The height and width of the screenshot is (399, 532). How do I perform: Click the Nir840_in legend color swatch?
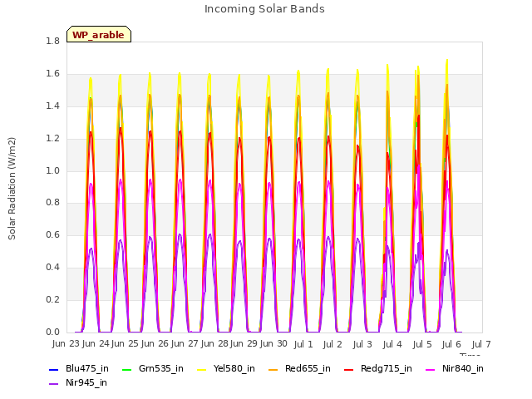431,369
